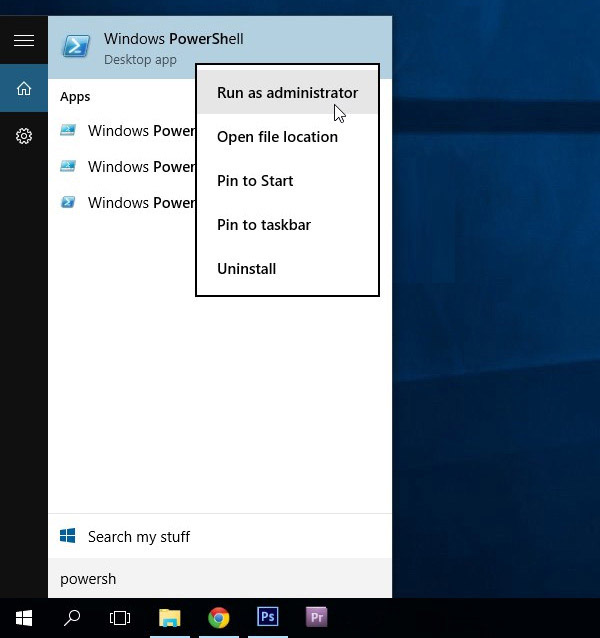The image size is (600, 638).
Task: Click Search my stuff
Action: point(139,537)
